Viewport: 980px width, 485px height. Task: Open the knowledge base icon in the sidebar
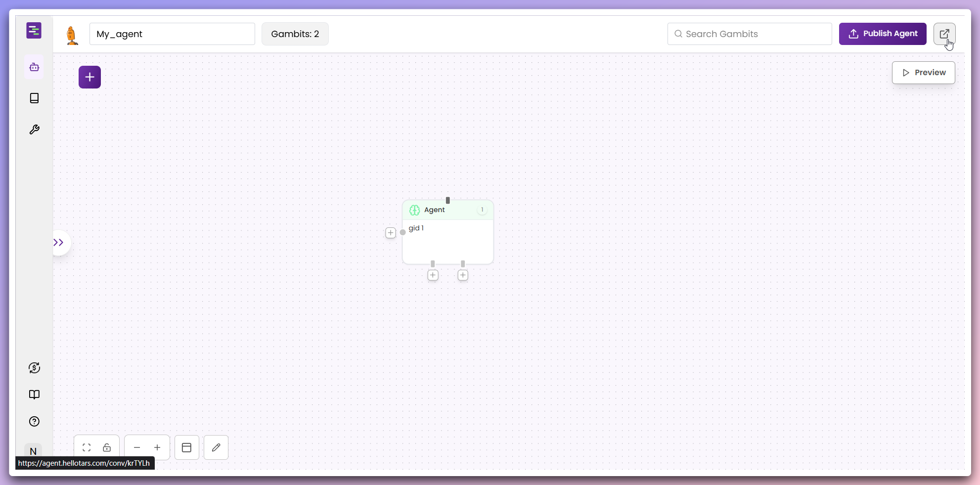click(34, 98)
